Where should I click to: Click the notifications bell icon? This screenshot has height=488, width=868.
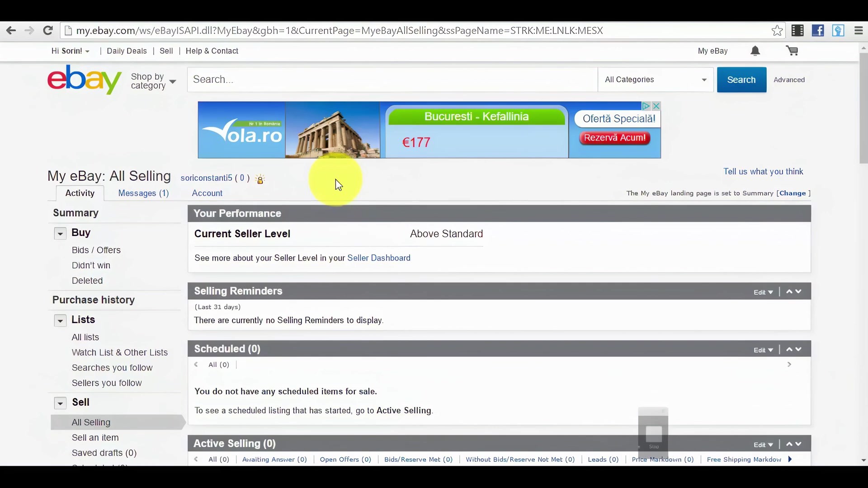pyautogui.click(x=755, y=51)
